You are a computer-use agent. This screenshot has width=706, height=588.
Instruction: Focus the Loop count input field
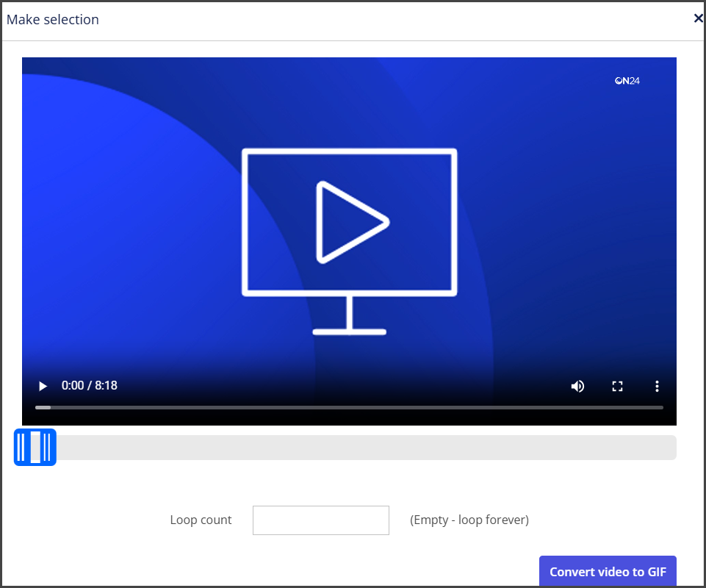tap(321, 520)
